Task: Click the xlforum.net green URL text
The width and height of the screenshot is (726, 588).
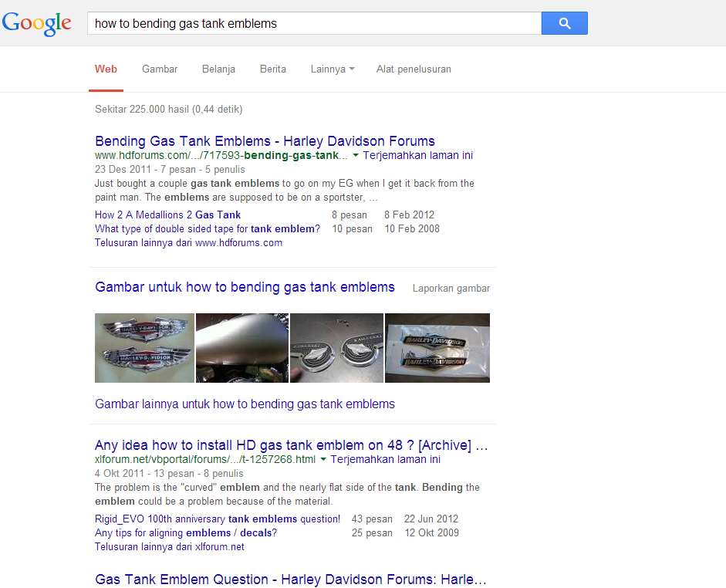Action: coord(205,459)
